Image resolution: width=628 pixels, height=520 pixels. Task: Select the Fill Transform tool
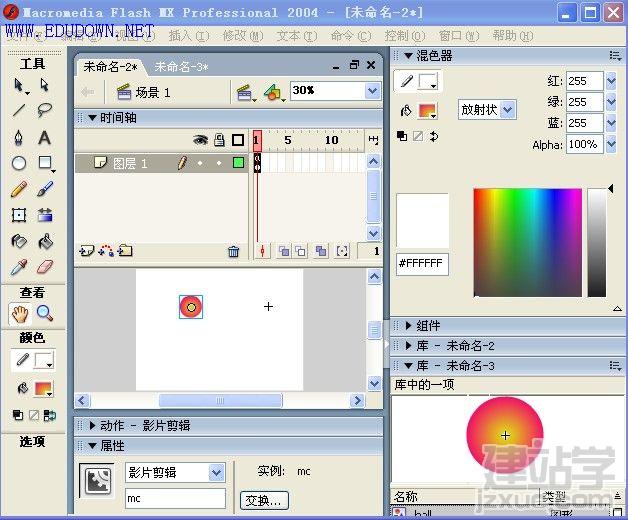(45, 215)
